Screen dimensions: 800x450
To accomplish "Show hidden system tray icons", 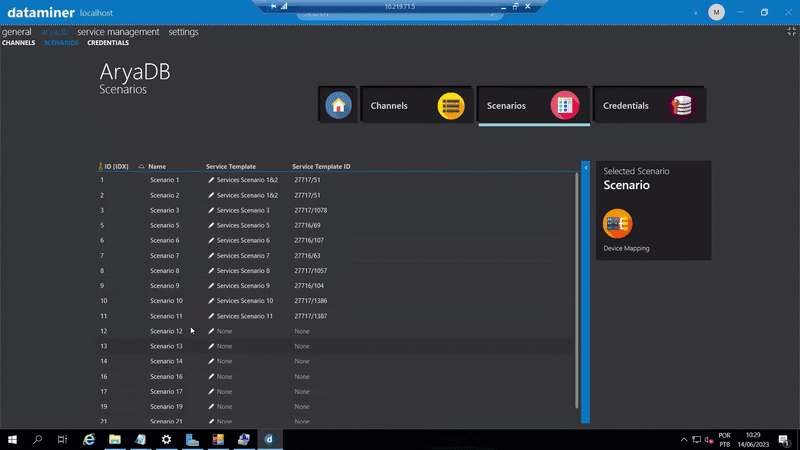I will [x=684, y=439].
